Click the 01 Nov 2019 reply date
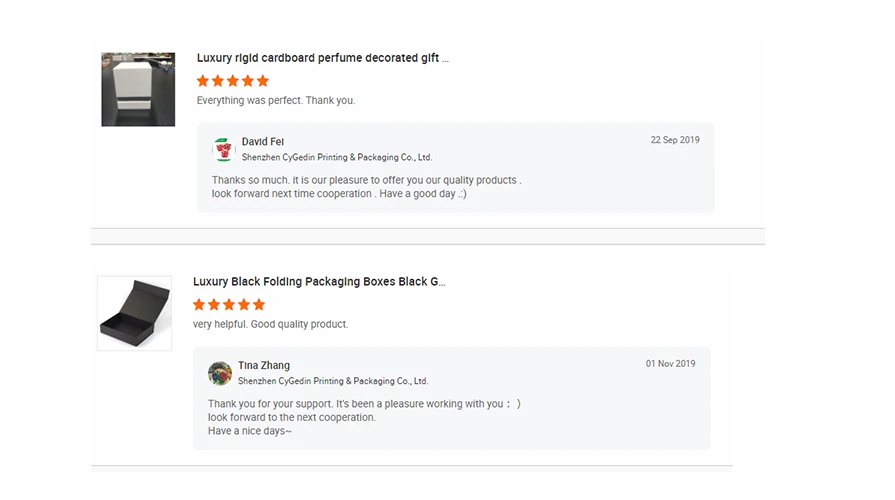The image size is (895, 500). pos(670,364)
